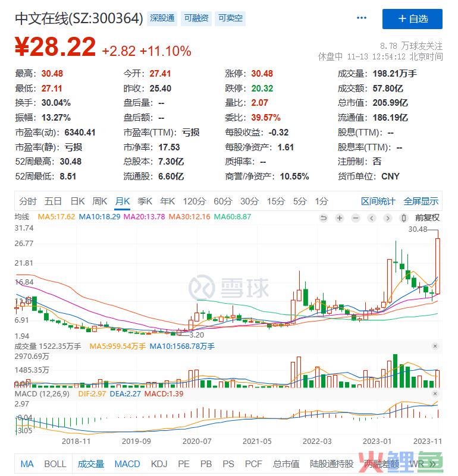Select the 周K chart tab

(x=100, y=201)
